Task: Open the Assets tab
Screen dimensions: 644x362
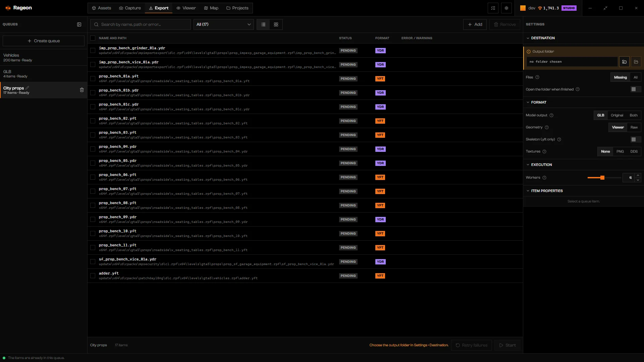Action: 102,8
